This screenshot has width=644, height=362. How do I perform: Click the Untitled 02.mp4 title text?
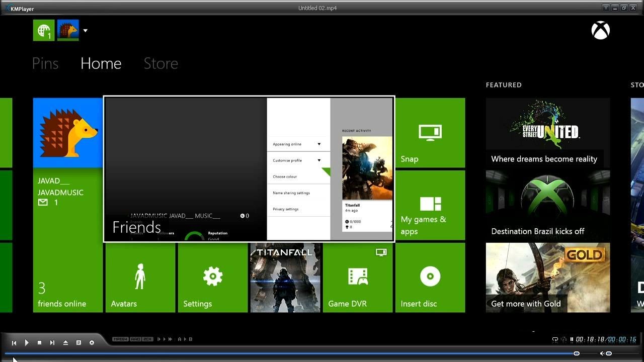click(x=317, y=8)
